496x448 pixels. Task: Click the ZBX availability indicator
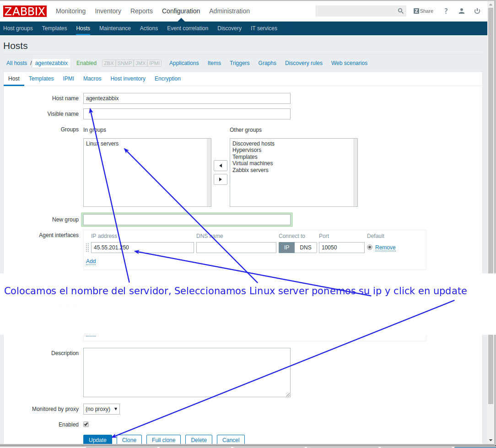point(109,63)
